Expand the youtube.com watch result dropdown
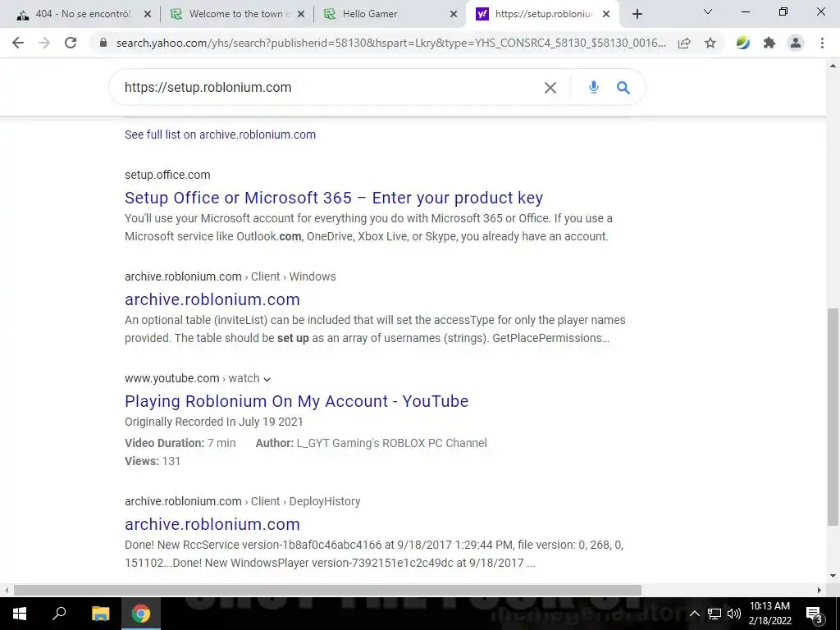The image size is (840, 630). point(267,379)
